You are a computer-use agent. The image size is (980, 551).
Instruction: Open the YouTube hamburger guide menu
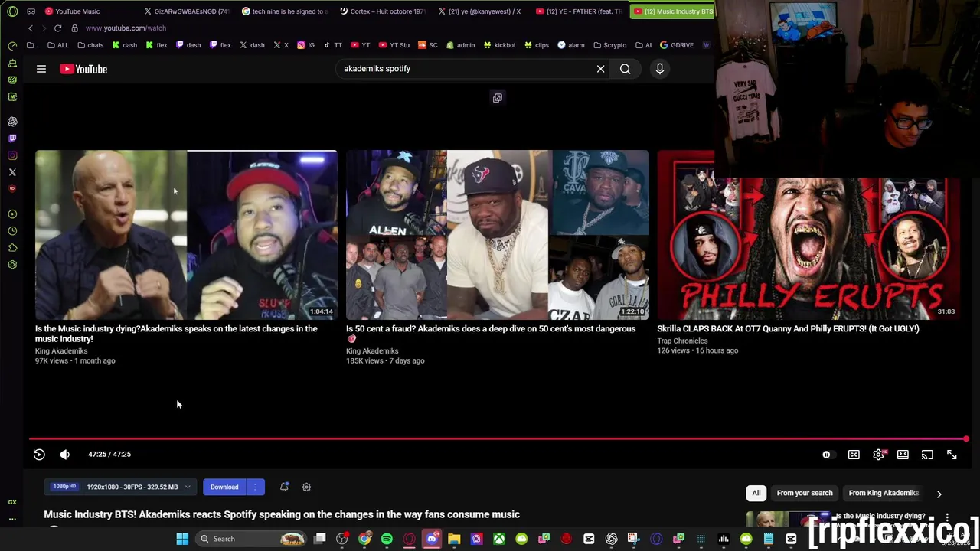[41, 69]
